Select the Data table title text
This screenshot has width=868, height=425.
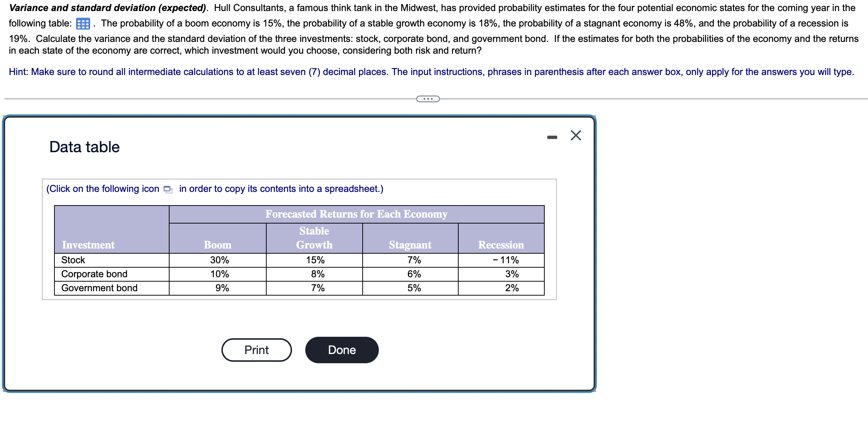click(x=84, y=147)
